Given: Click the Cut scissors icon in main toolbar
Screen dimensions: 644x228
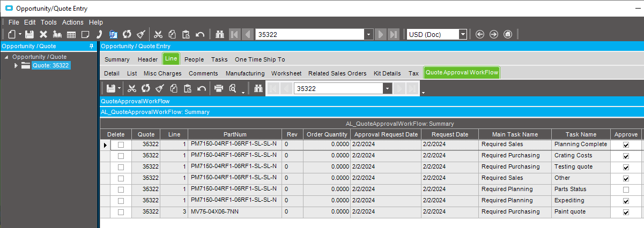Looking at the screenshot, I should pos(159,34).
